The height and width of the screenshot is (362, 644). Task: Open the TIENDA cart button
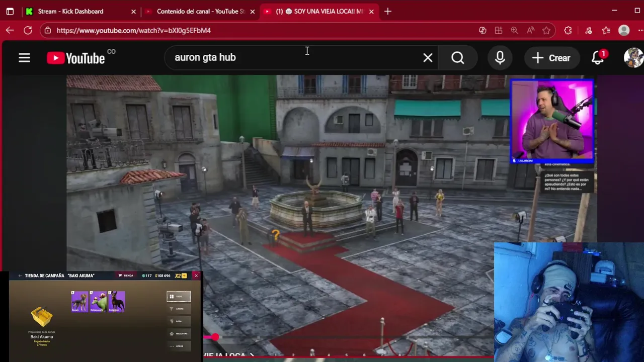pyautogui.click(x=126, y=276)
